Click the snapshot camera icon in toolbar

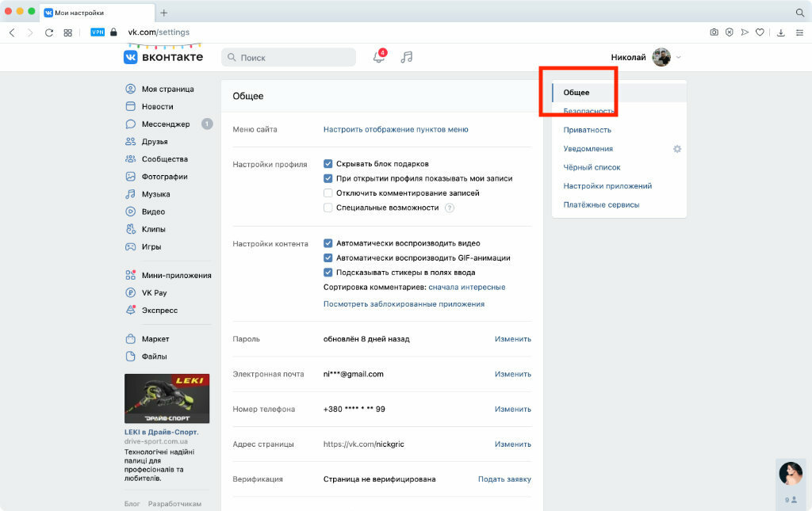tap(714, 32)
